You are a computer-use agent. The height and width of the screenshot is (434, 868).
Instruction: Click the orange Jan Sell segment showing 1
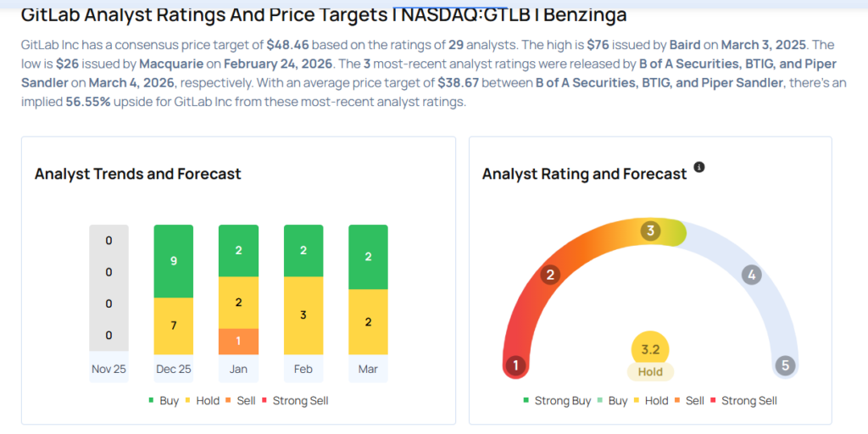tap(238, 341)
